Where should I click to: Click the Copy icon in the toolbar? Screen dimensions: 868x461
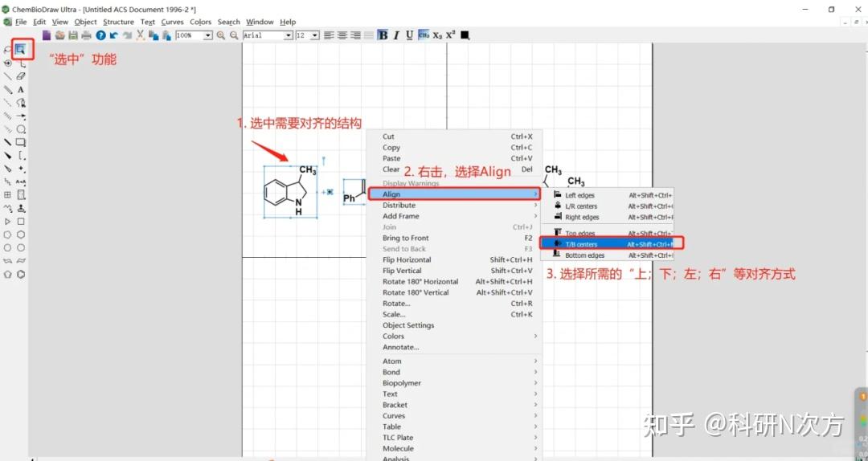click(x=154, y=35)
